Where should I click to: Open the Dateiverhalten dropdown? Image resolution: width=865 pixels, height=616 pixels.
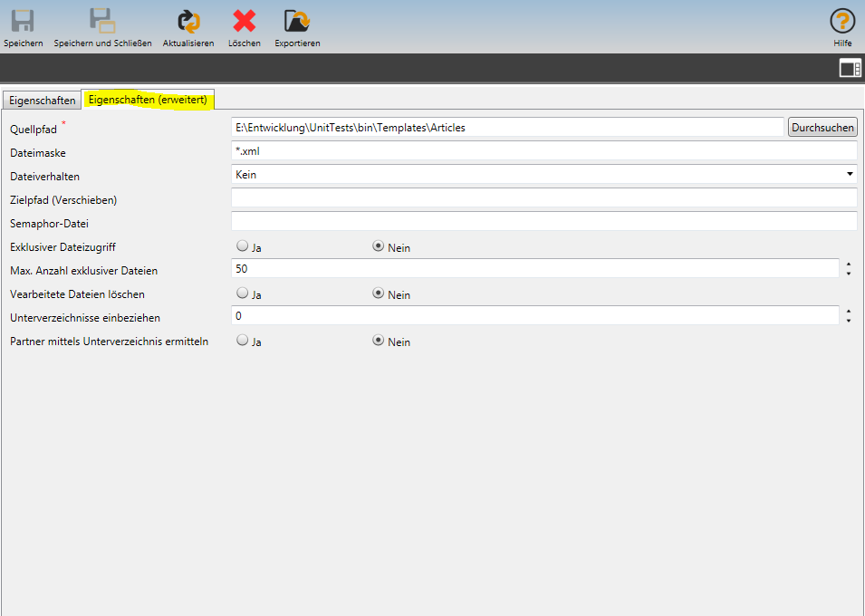click(543, 174)
